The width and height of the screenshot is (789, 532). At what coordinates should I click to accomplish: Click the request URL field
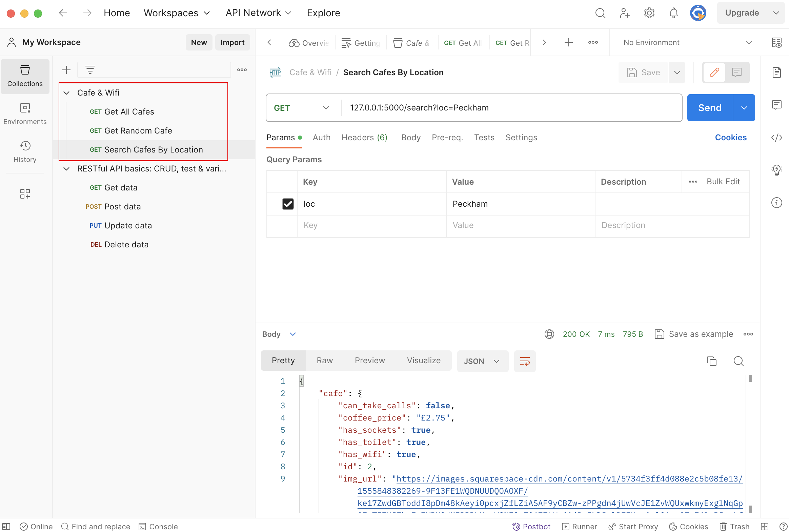pos(511,108)
